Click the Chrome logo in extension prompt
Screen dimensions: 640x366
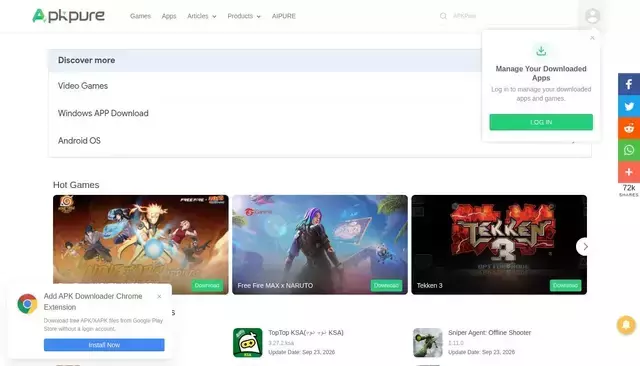(27, 304)
